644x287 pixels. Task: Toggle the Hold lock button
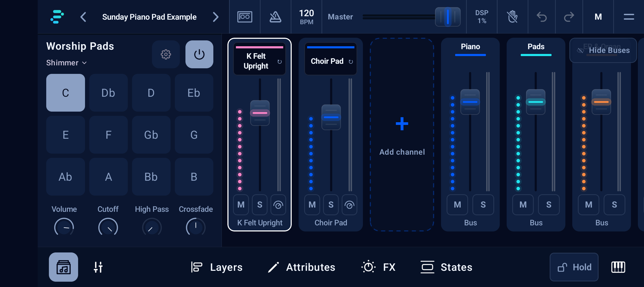(574, 267)
